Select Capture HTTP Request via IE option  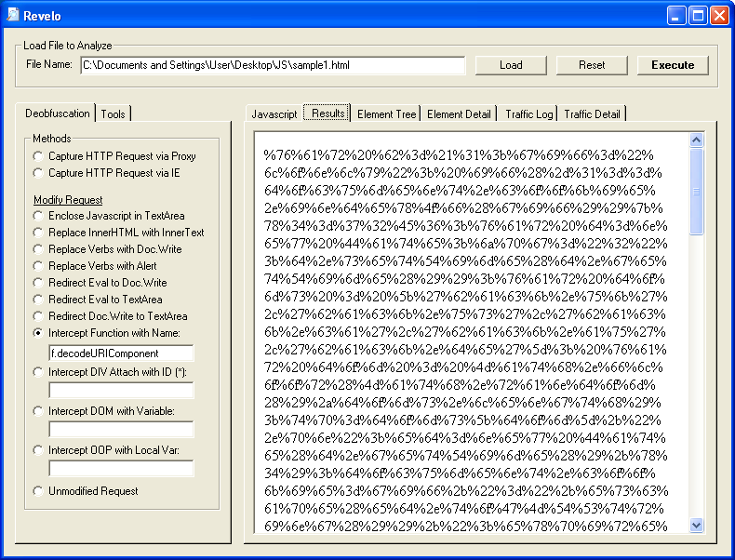37,173
